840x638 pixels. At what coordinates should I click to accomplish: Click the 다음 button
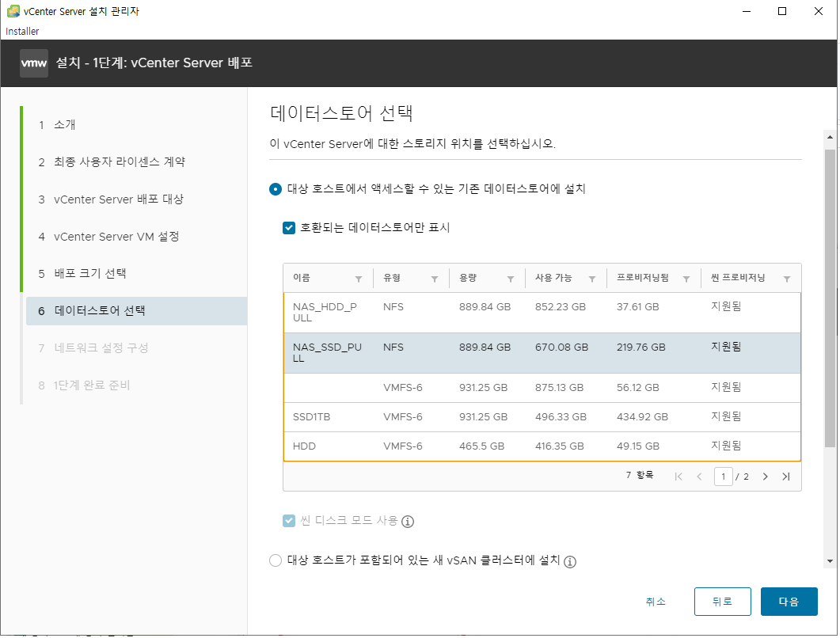pyautogui.click(x=789, y=602)
